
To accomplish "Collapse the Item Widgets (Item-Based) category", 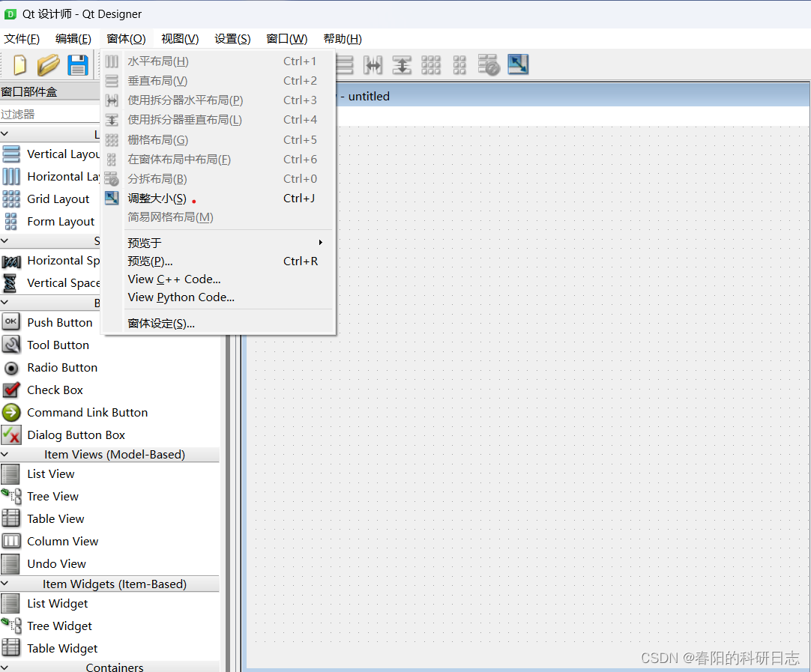I will [x=4, y=584].
